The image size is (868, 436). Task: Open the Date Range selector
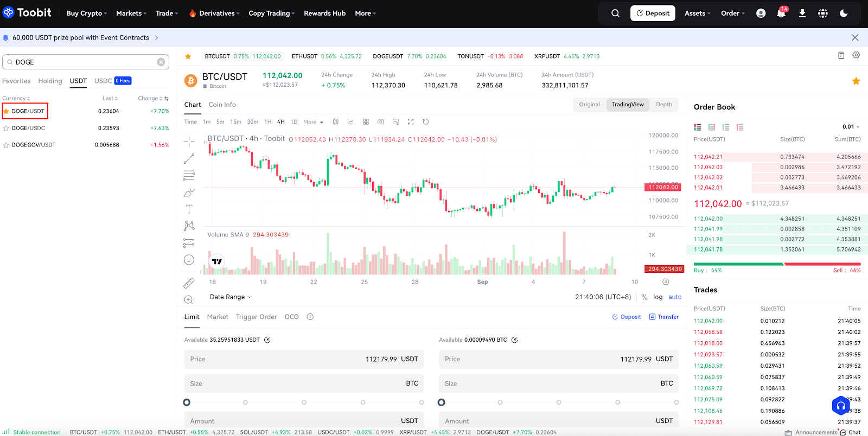click(231, 297)
